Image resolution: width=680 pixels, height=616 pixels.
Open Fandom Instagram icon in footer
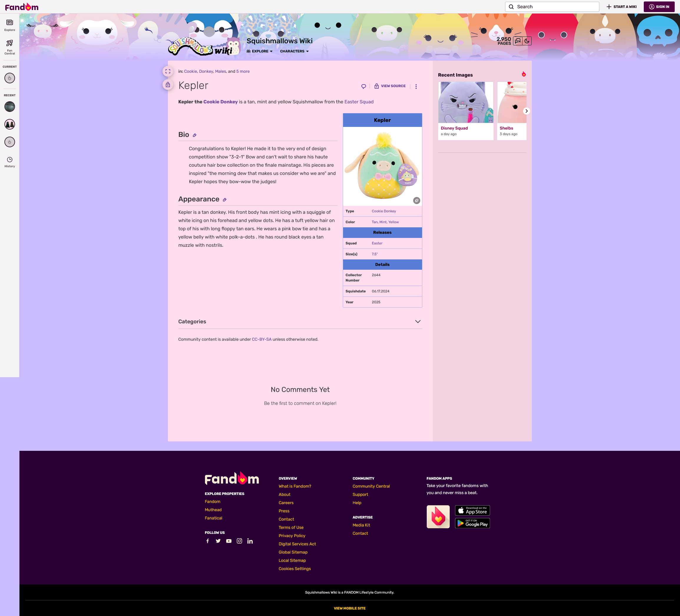pyautogui.click(x=239, y=541)
